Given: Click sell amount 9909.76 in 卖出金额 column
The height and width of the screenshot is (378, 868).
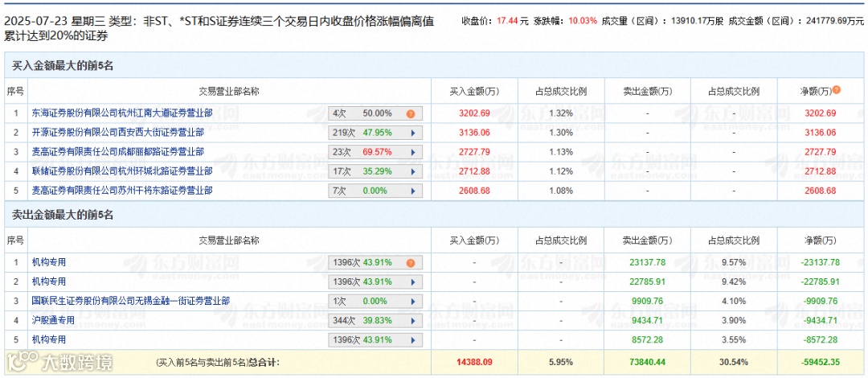Looking at the screenshot, I should (x=647, y=301).
